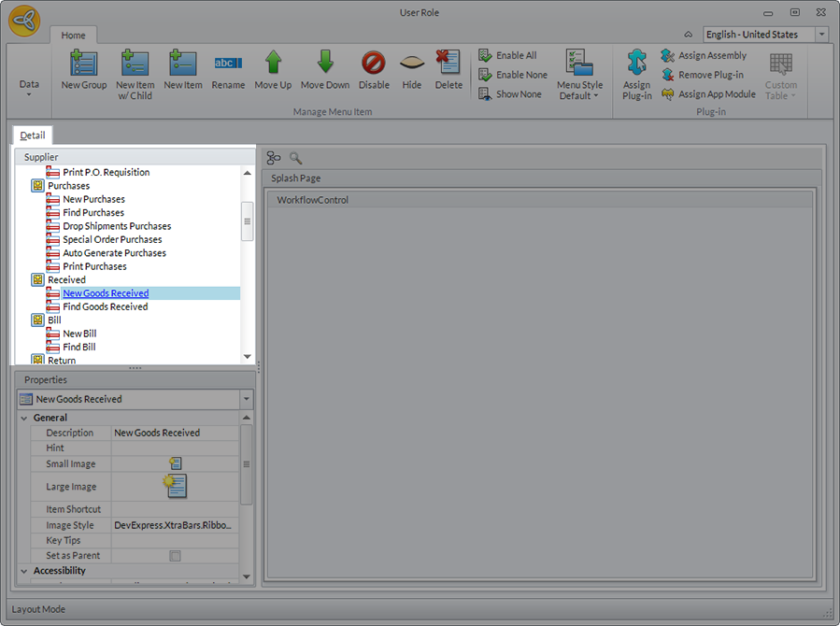The height and width of the screenshot is (626, 840).
Task: Click the green Move Up arrow
Action: pyautogui.click(x=273, y=64)
